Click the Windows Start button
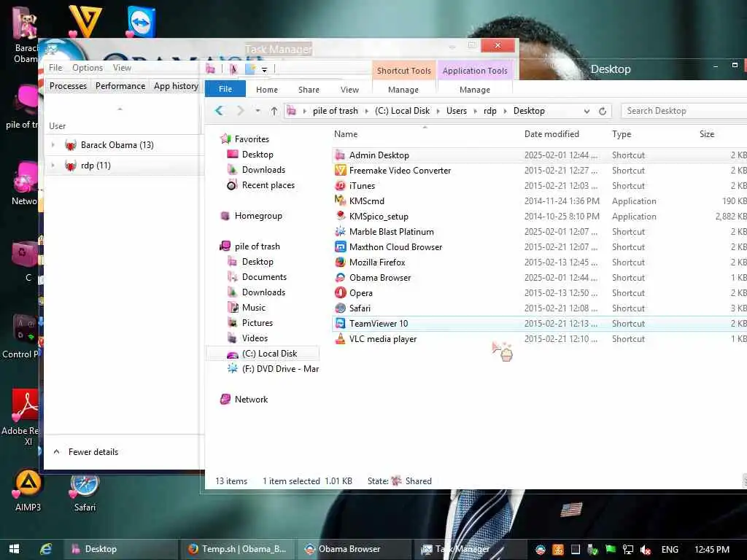747x560 pixels. [x=15, y=549]
